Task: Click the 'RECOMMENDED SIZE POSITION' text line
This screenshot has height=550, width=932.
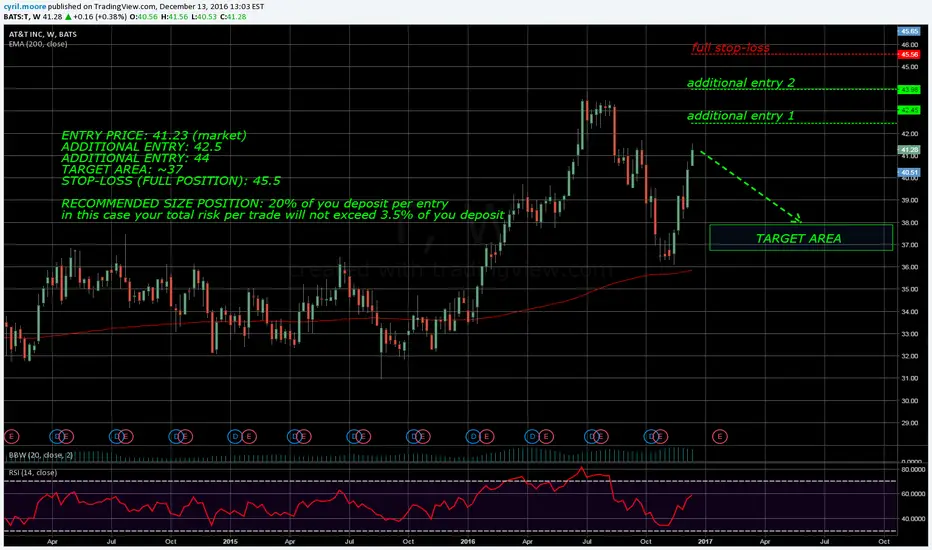Action: pos(254,203)
